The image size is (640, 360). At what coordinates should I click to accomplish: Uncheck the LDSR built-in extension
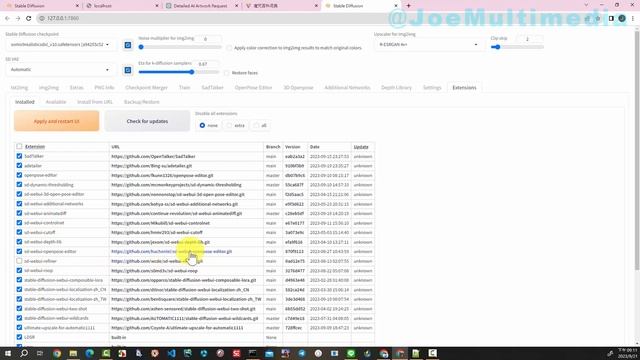(19, 337)
